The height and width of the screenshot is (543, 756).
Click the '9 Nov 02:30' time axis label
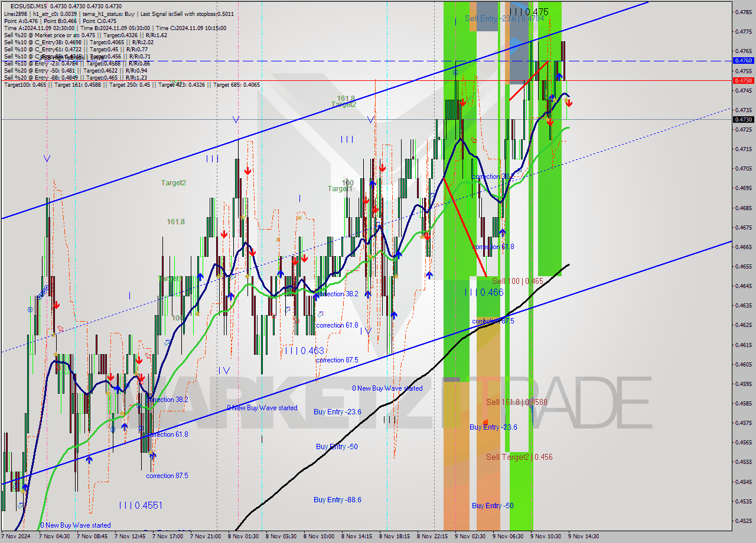470,537
